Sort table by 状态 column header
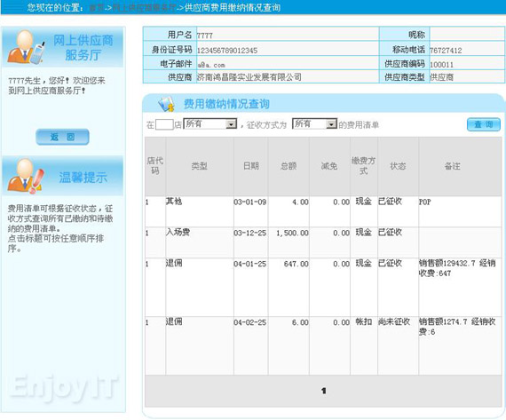 (398, 166)
